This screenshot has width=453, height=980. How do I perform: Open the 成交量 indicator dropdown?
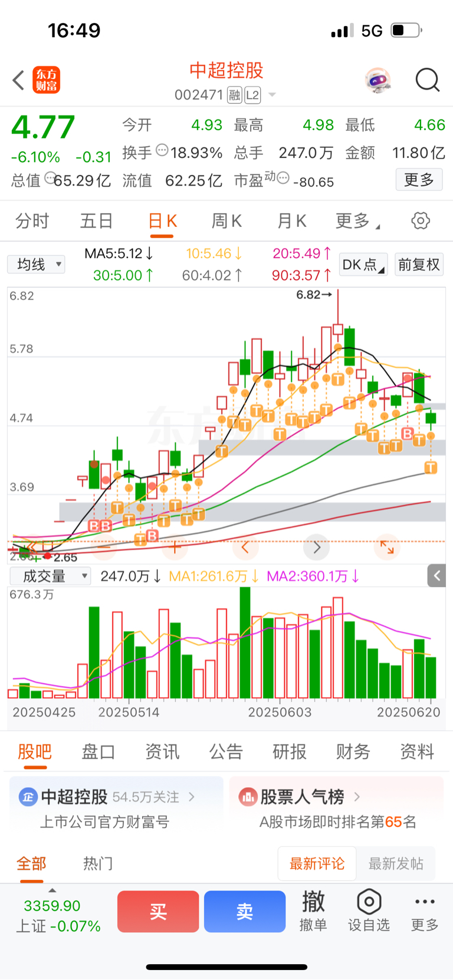pos(51,576)
